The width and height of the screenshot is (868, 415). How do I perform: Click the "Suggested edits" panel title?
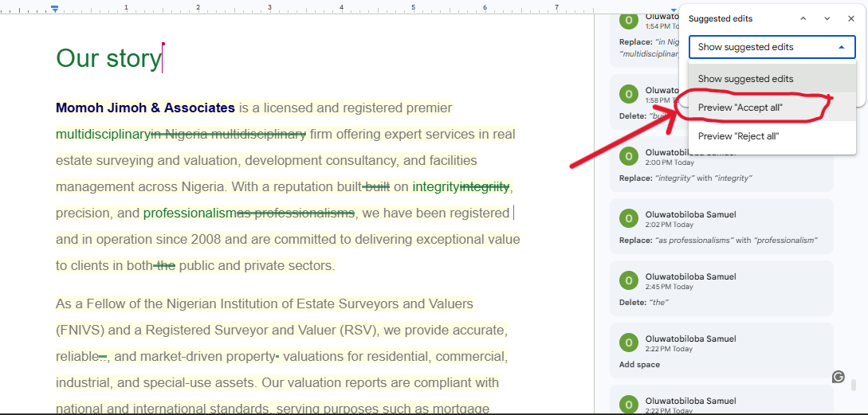click(x=721, y=18)
